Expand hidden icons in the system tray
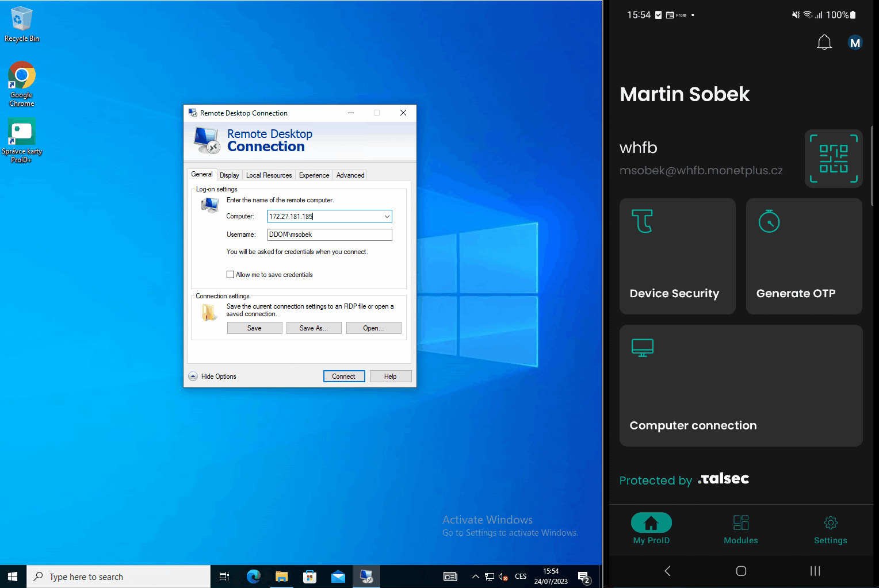This screenshot has height=588, width=879. pyautogui.click(x=475, y=576)
